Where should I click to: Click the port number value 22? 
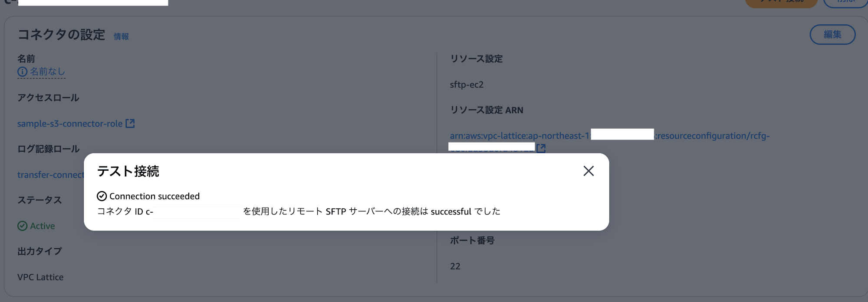[455, 266]
